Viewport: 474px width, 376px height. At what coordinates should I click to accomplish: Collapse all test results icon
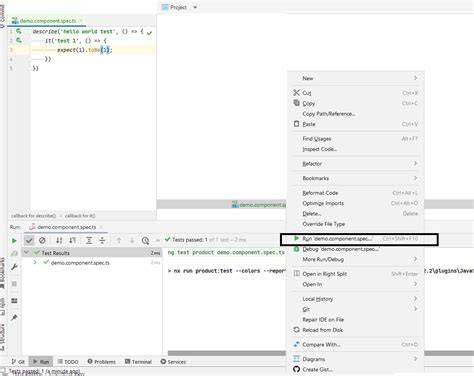(102, 240)
